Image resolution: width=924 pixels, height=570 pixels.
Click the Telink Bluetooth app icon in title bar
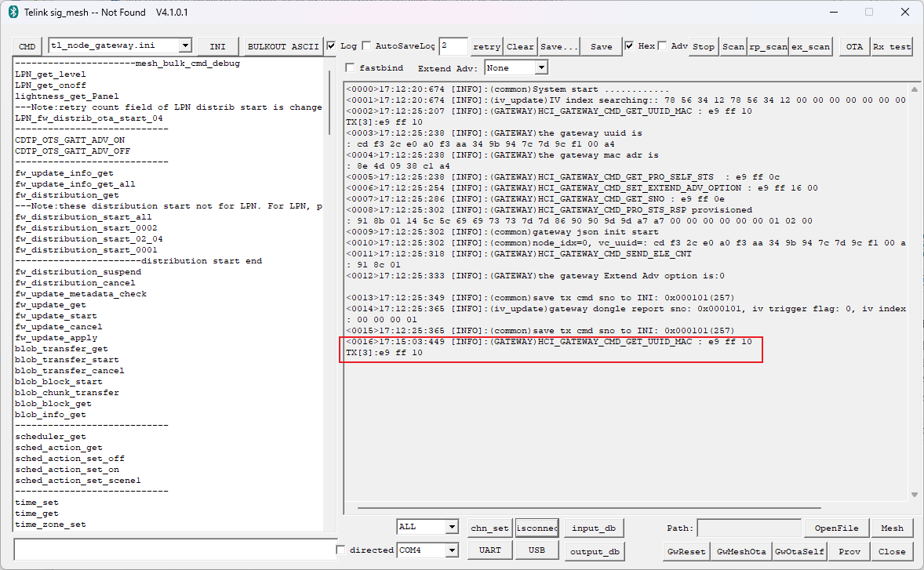click(13, 13)
